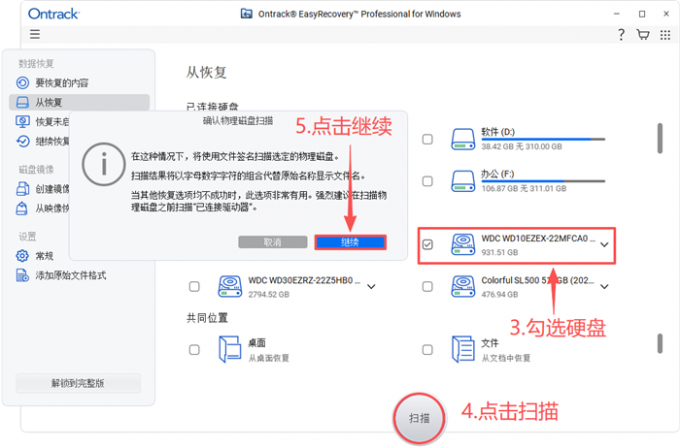
Task: Click the Colorful SL500 disk icon
Action: click(x=463, y=287)
